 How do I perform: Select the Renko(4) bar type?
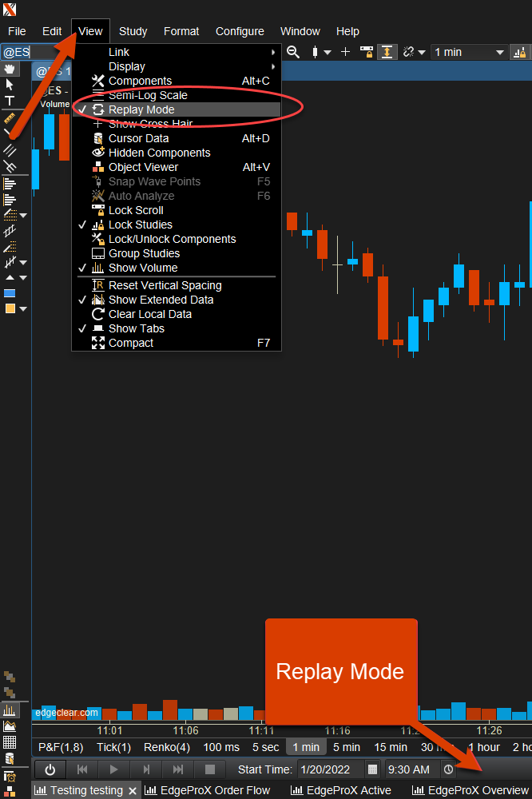point(167,747)
